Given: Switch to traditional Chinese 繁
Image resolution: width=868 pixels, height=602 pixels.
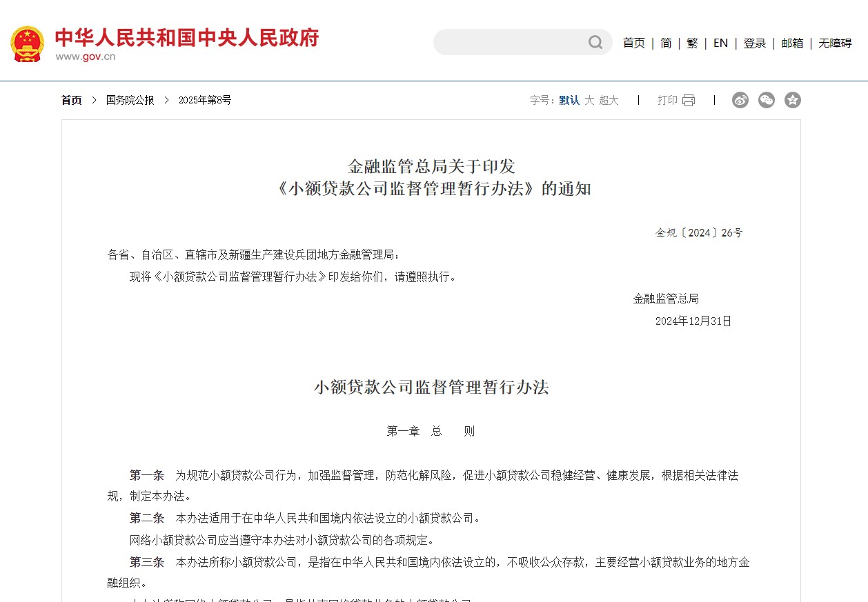Looking at the screenshot, I should click(x=692, y=43).
